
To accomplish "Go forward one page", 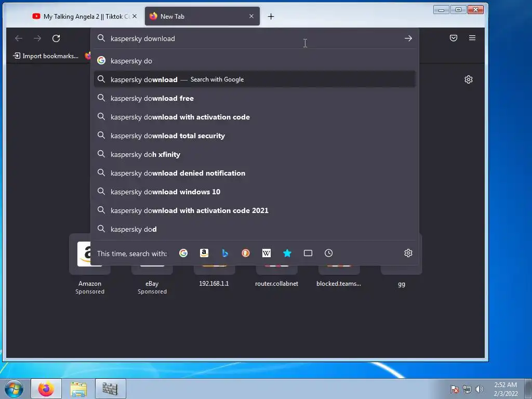I will pos(37,38).
